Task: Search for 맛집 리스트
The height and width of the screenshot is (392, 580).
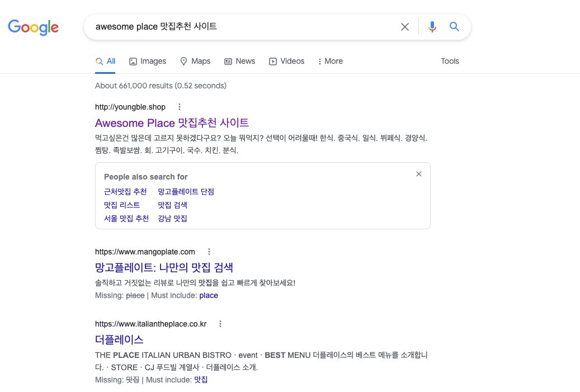Action: pyautogui.click(x=122, y=205)
